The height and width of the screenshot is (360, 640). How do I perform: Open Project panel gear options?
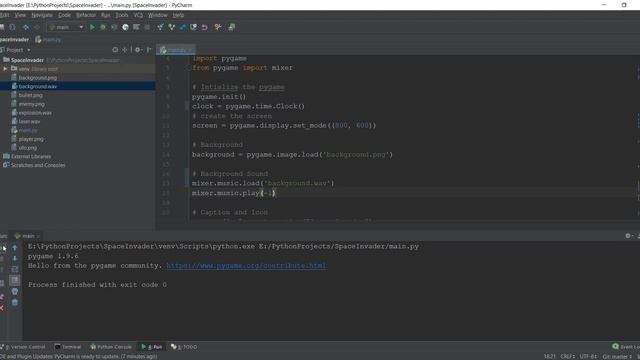138,50
